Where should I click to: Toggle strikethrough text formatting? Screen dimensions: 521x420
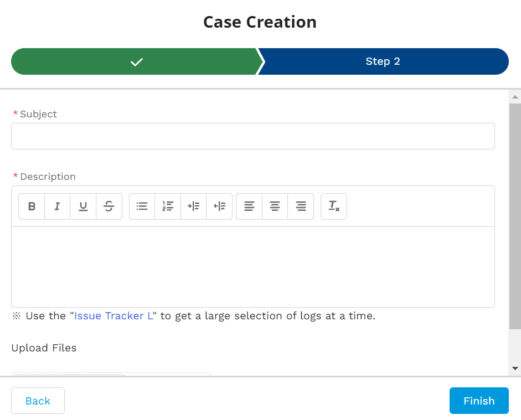coord(109,206)
